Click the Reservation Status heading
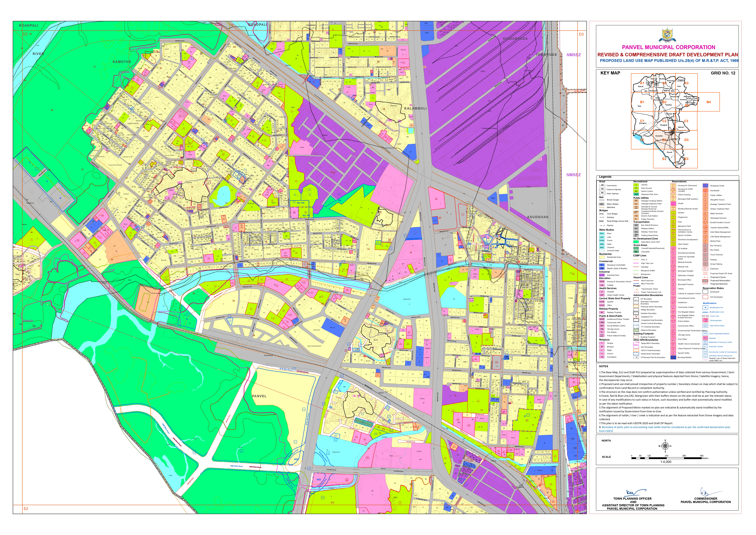 [x=713, y=288]
